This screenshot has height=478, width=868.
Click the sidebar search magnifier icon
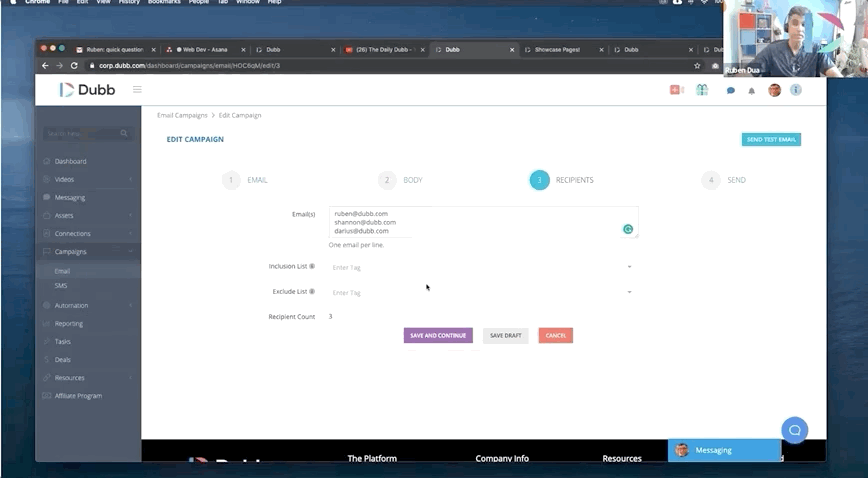point(124,133)
